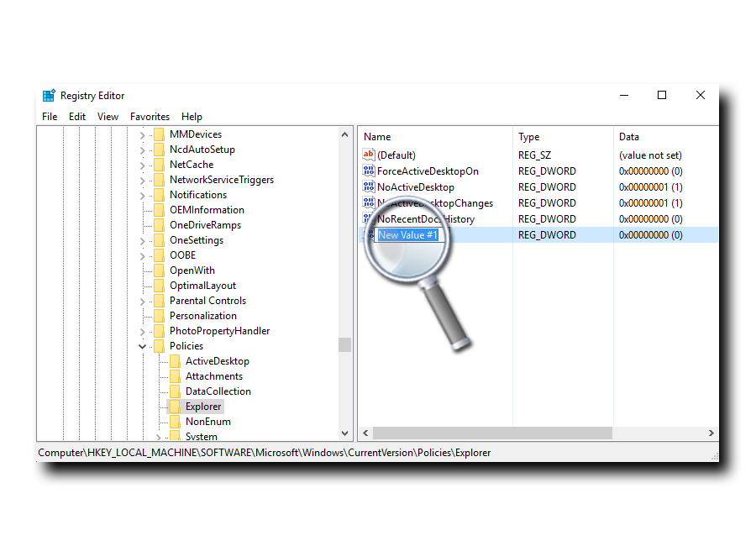Click the NetworkServiceTriggers folder icon
This screenshot has height=546, width=756.
tap(159, 180)
